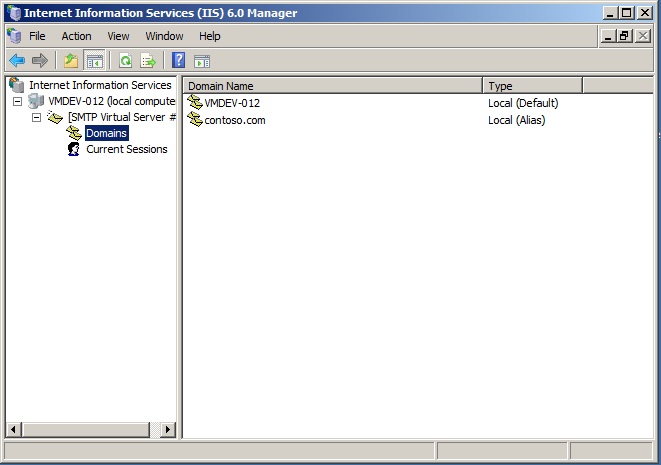The height and width of the screenshot is (465, 661).
Task: Open Help via the question mark icon
Action: tap(179, 61)
